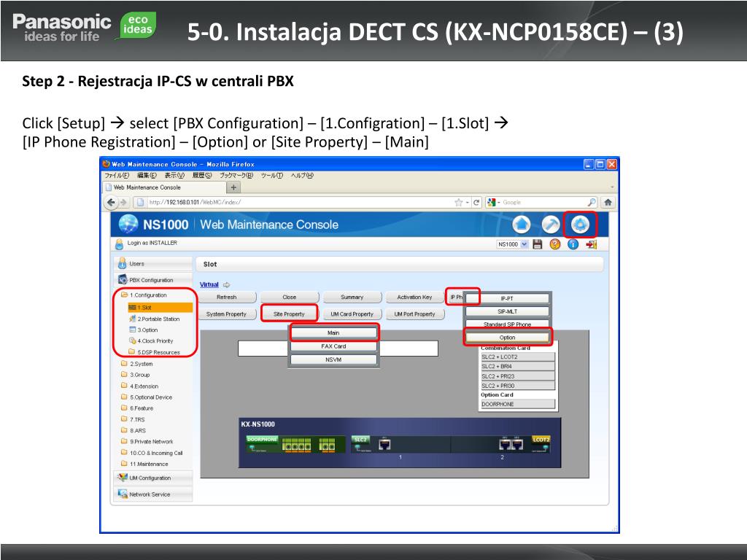Click the System Property button
Screen dimensions: 747x560
click(x=227, y=314)
